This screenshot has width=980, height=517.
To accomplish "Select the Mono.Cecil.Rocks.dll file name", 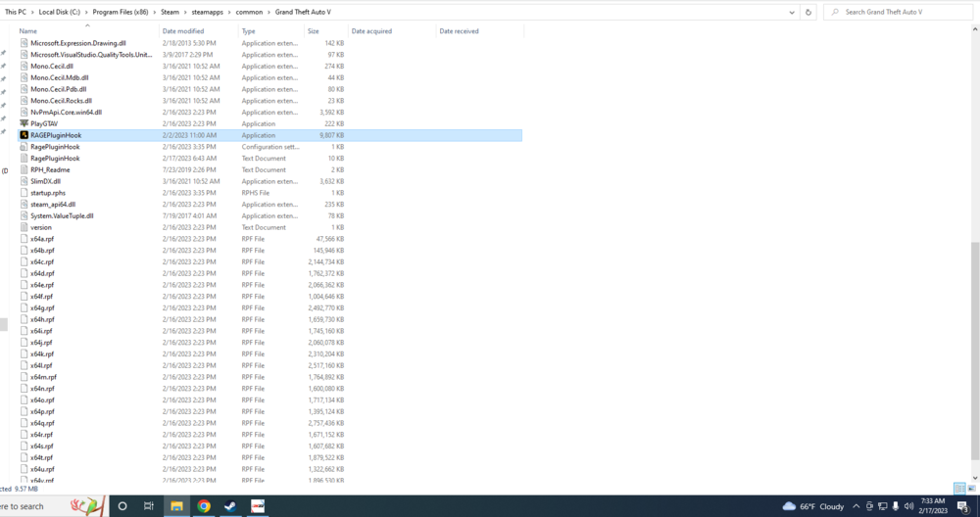I will (61, 101).
